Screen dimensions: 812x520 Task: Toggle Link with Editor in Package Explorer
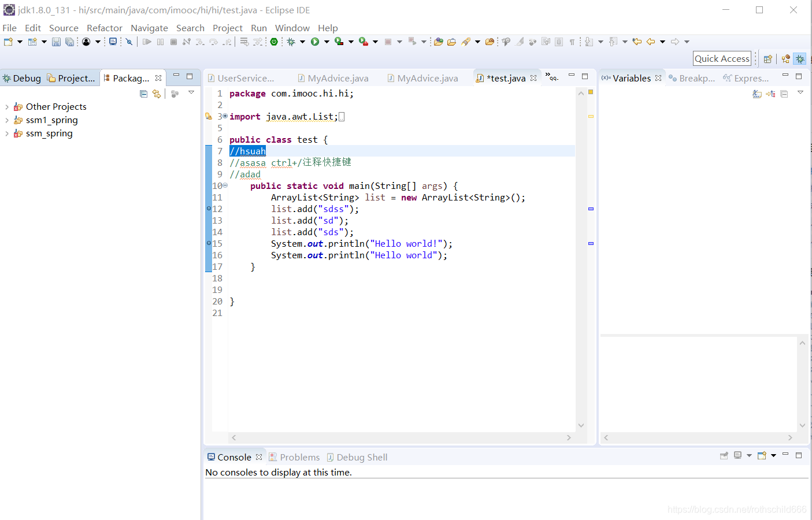(157, 94)
